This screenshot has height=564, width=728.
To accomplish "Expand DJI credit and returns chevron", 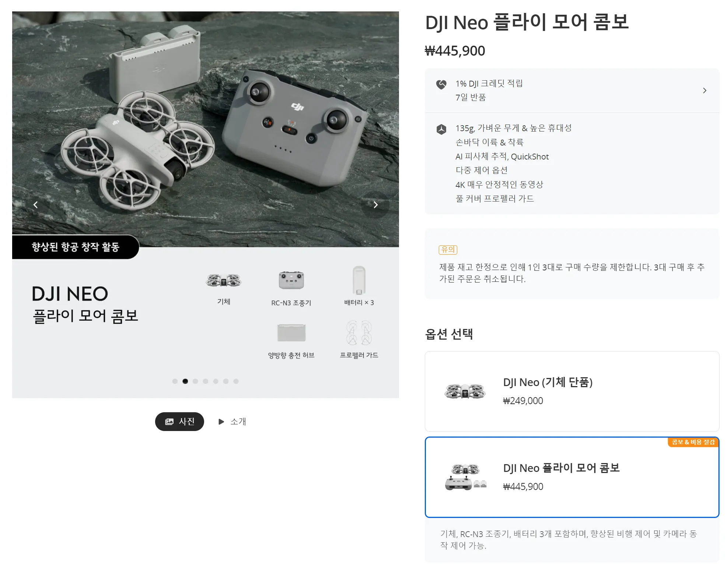I will coord(704,91).
